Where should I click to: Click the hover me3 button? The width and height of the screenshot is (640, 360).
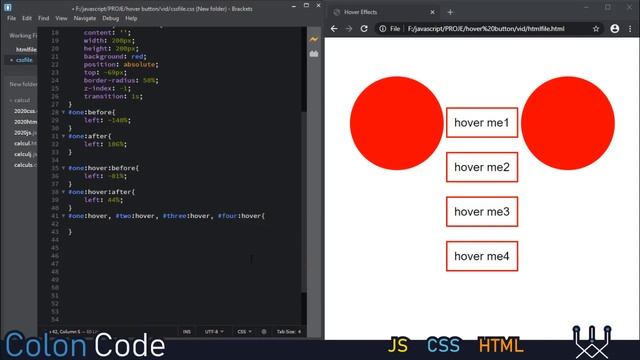coord(482,211)
